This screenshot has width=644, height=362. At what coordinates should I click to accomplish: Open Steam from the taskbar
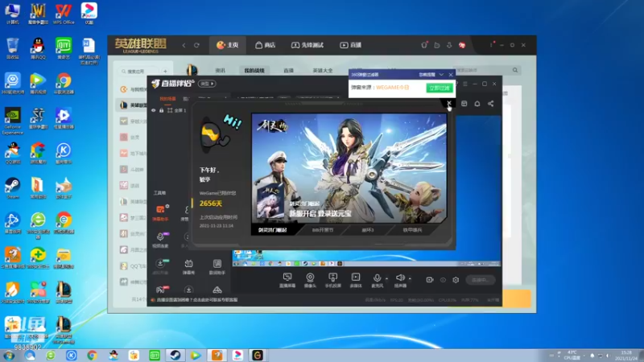[175, 355]
